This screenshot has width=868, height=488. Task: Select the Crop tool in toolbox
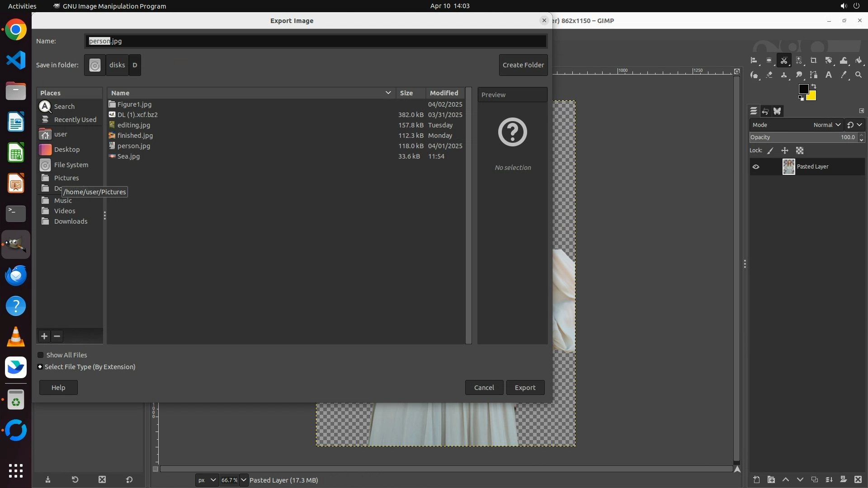click(814, 61)
